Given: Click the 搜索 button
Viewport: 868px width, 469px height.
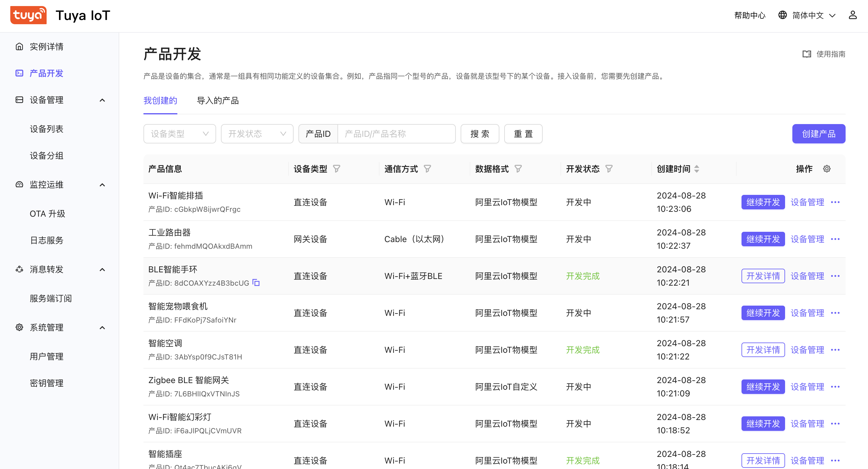Looking at the screenshot, I should coord(480,134).
